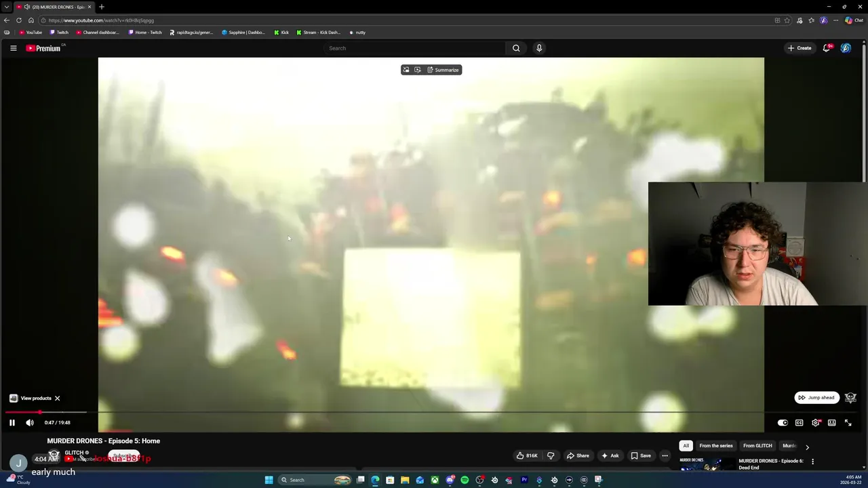Viewport: 868px width, 488px height.
Task: Click the Jump ahead button
Action: pyautogui.click(x=816, y=398)
